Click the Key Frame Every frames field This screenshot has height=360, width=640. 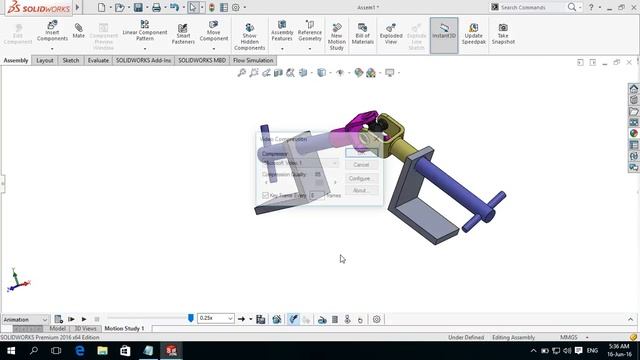coord(317,196)
